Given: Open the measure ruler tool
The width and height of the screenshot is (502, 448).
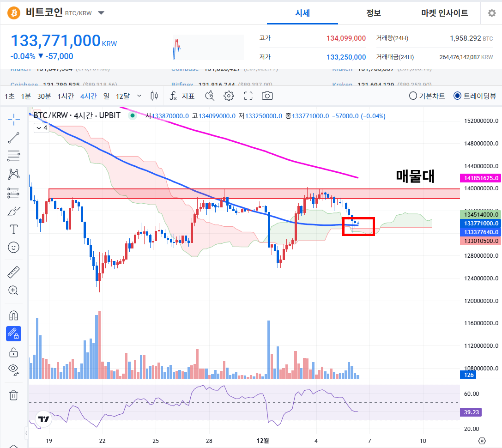Looking at the screenshot, I should click(x=13, y=272).
